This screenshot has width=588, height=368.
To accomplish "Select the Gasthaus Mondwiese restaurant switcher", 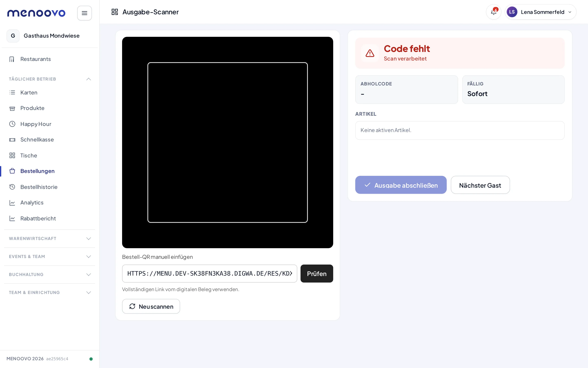I will (50, 36).
